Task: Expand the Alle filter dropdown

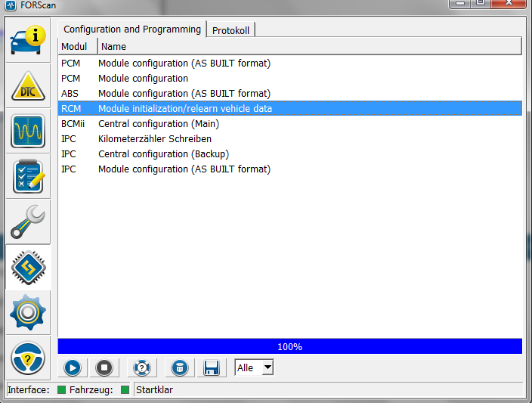Action: [267, 368]
